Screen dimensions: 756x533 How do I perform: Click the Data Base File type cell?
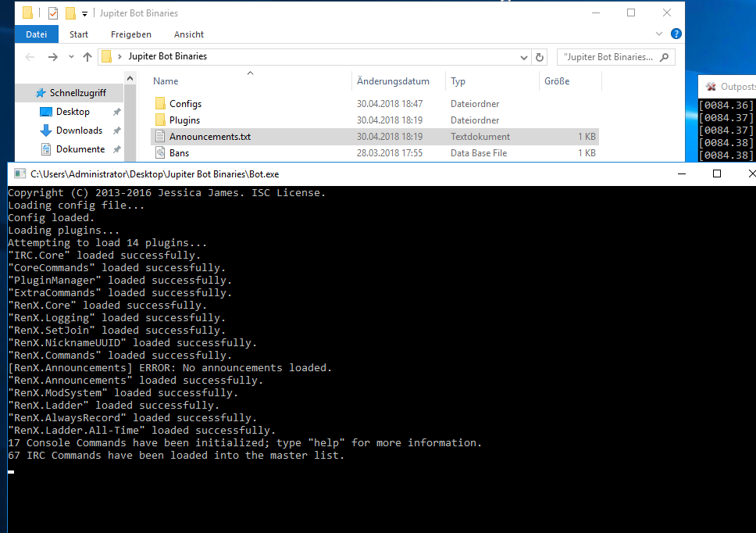pos(479,153)
